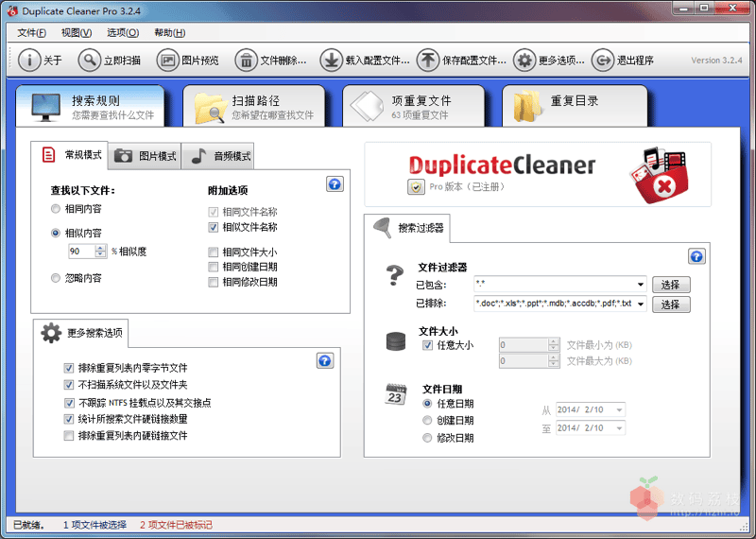Toggle 不扫描系统文件以及文件夹 checkbox
Viewport: 756px width, 539px height.
click(x=69, y=385)
